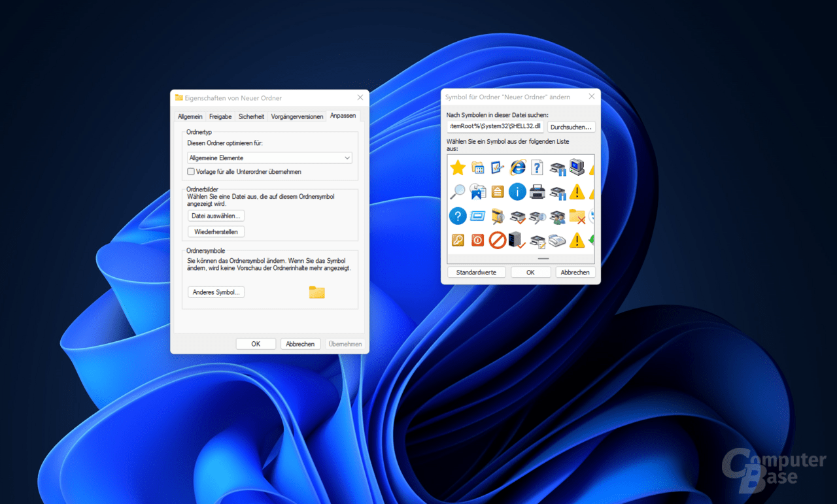
Task: Select the orange key icon
Action: 458,240
